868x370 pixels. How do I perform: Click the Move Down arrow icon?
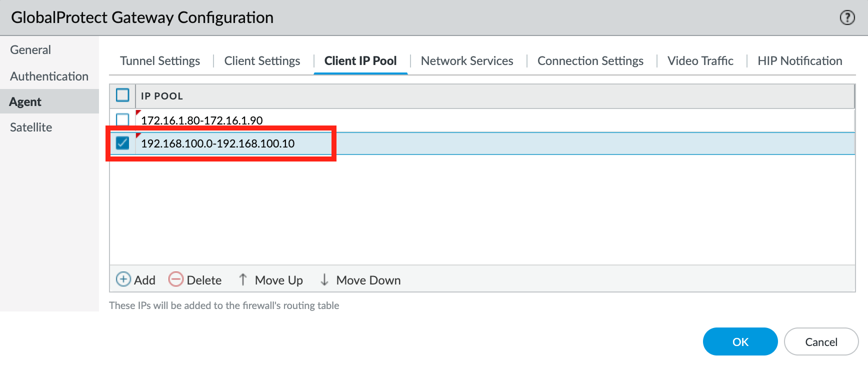324,279
